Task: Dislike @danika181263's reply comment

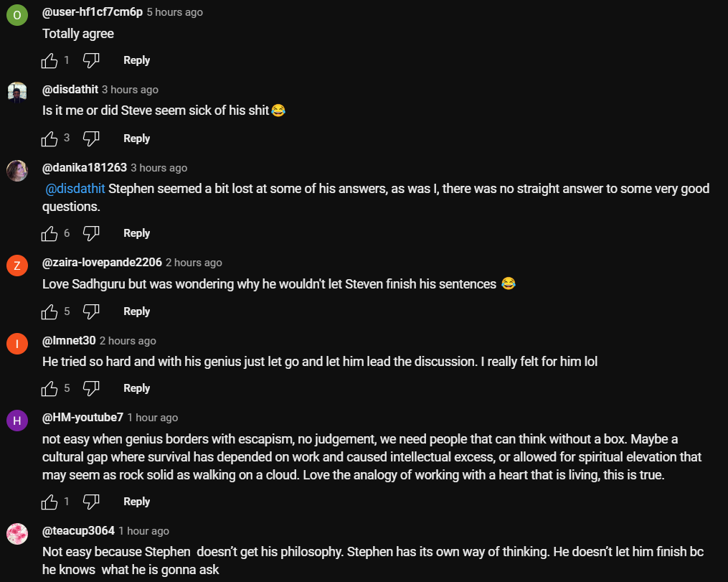Action: [91, 233]
